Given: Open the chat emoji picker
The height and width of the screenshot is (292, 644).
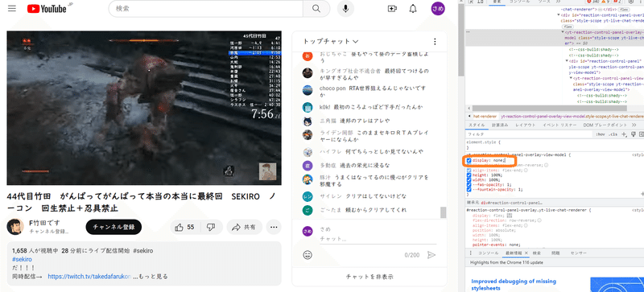Looking at the screenshot, I should point(308,255).
